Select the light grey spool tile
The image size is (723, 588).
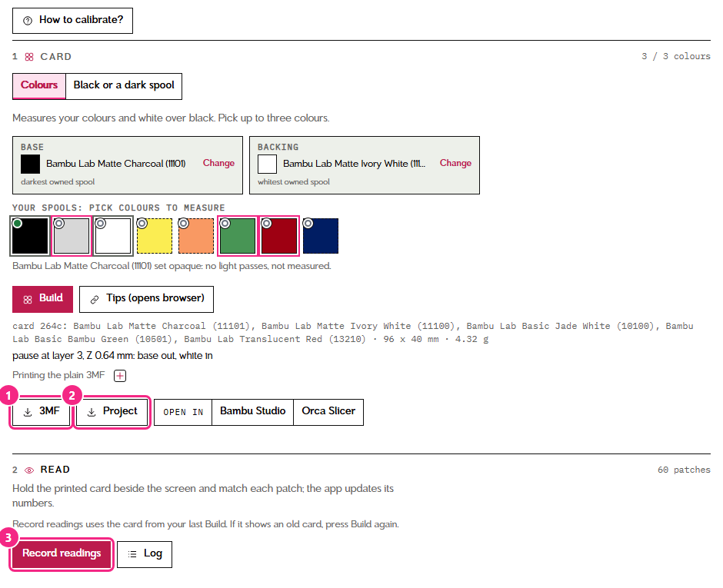tap(72, 236)
